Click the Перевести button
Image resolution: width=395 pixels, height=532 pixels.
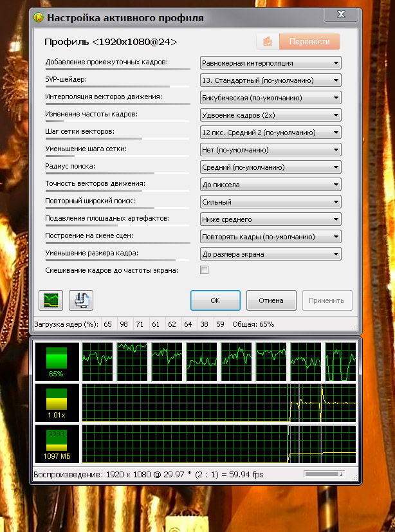pos(309,42)
